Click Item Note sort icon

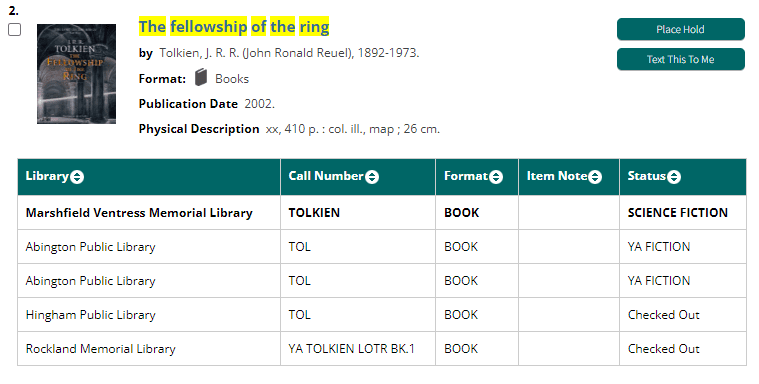(x=595, y=177)
